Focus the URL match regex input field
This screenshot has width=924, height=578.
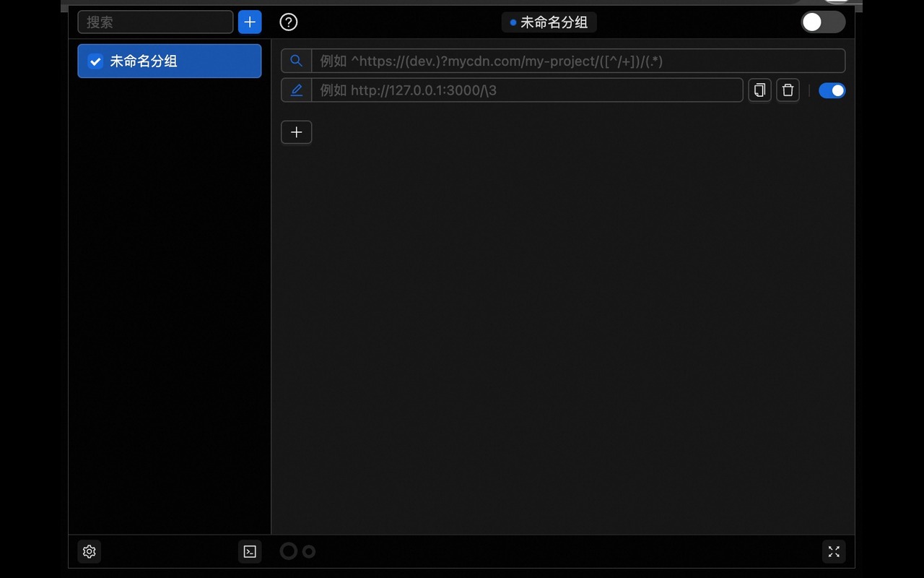(x=577, y=61)
